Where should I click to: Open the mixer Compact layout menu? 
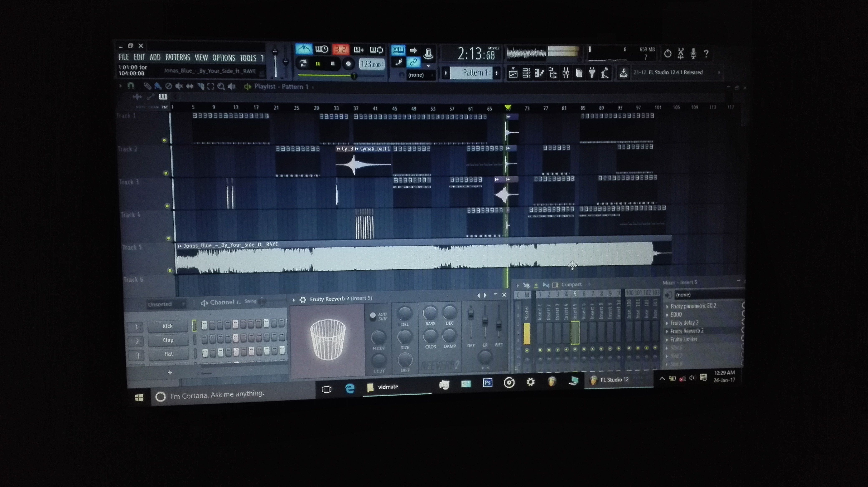tap(572, 285)
